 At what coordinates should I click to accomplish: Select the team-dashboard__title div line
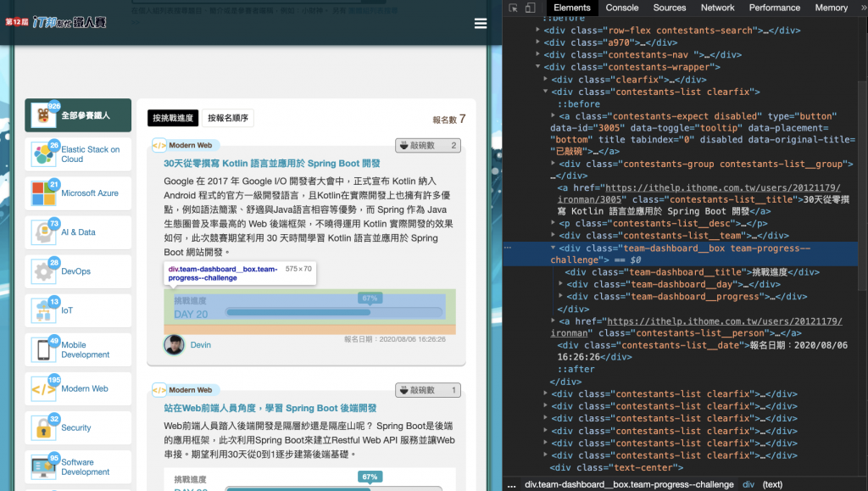click(693, 272)
